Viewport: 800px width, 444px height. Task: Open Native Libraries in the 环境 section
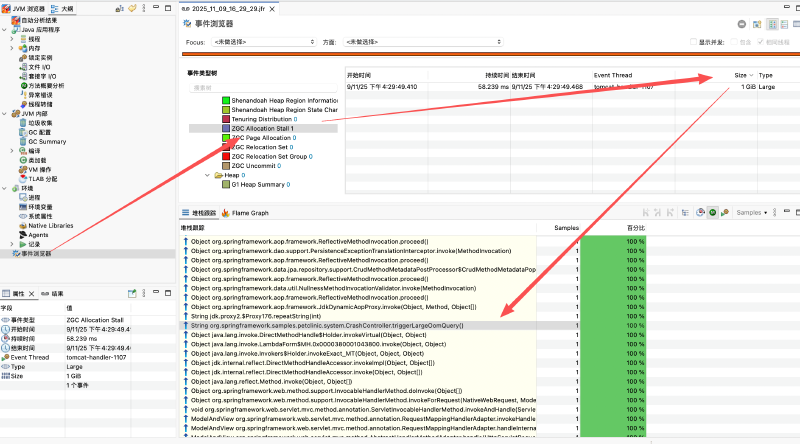51,225
